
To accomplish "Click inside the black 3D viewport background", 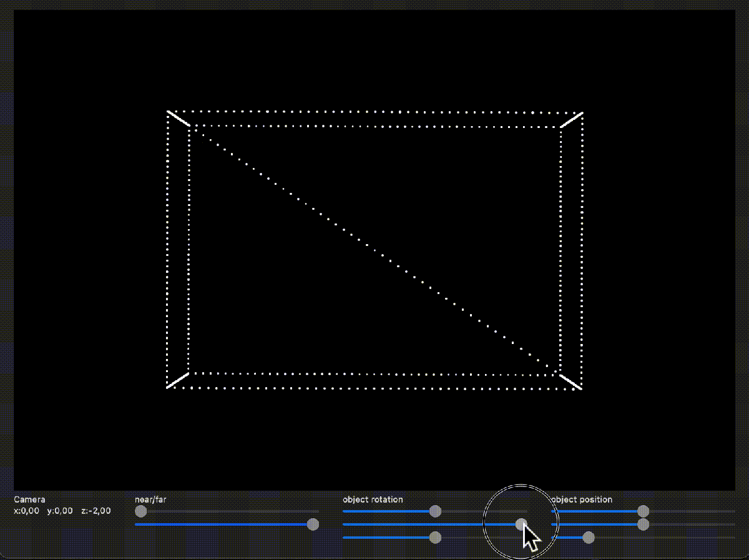I will [374, 443].
